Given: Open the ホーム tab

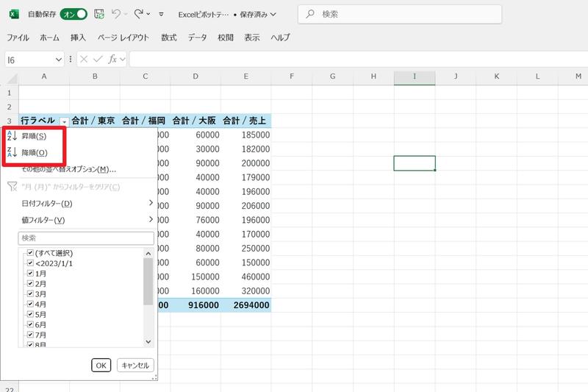Looking at the screenshot, I should click(x=49, y=38).
